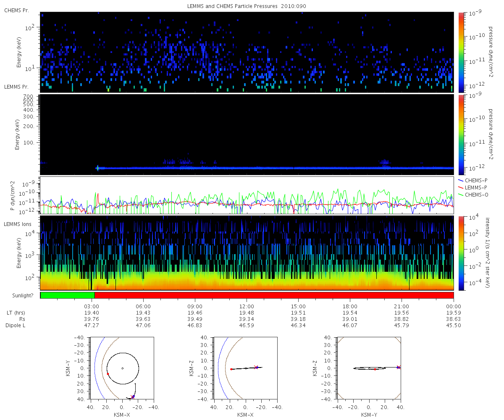
Task: Click the red dot in KSM-Y/KSM-Z plot
Action: pos(375,369)
